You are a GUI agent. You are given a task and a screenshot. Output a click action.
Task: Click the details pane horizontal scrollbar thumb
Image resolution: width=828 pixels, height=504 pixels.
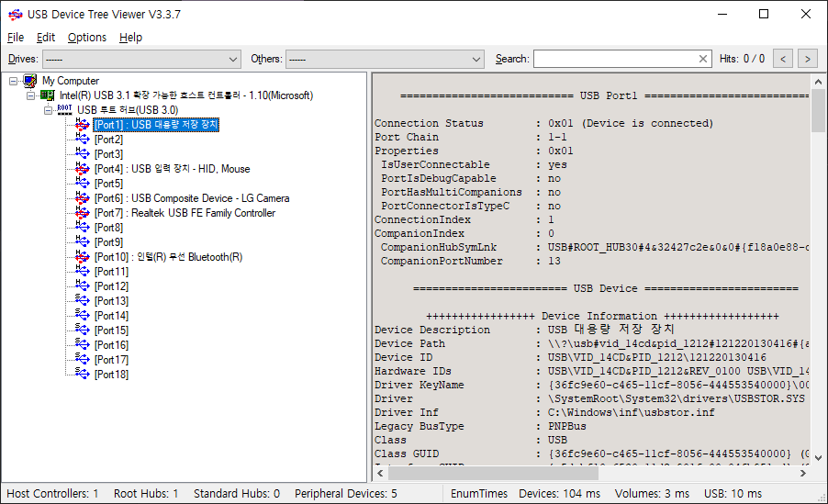493,474
